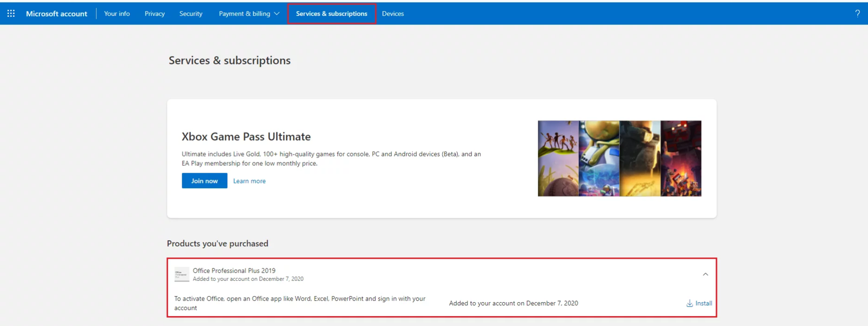Click the Install download arrow icon
Viewport: 868px width, 326px height.
690,303
